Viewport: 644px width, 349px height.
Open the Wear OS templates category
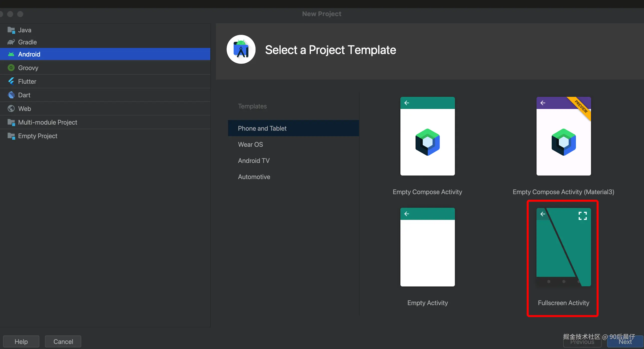pos(250,145)
